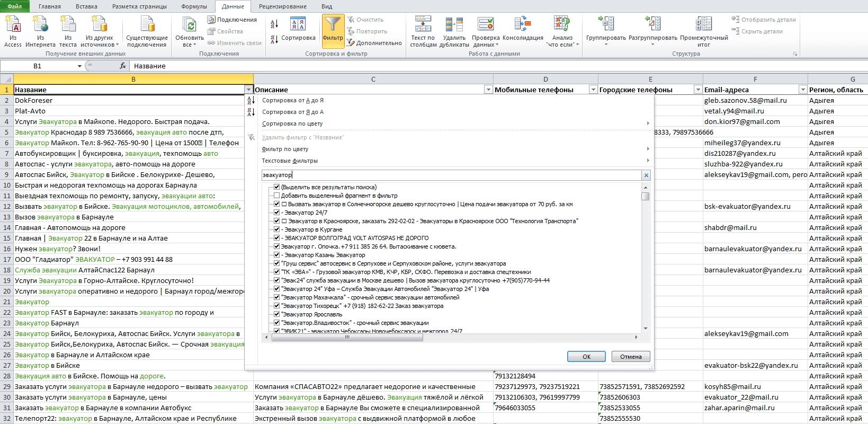Switch to Главная tab
Screen dimensions: 868x424
pyautogui.click(x=50, y=6)
